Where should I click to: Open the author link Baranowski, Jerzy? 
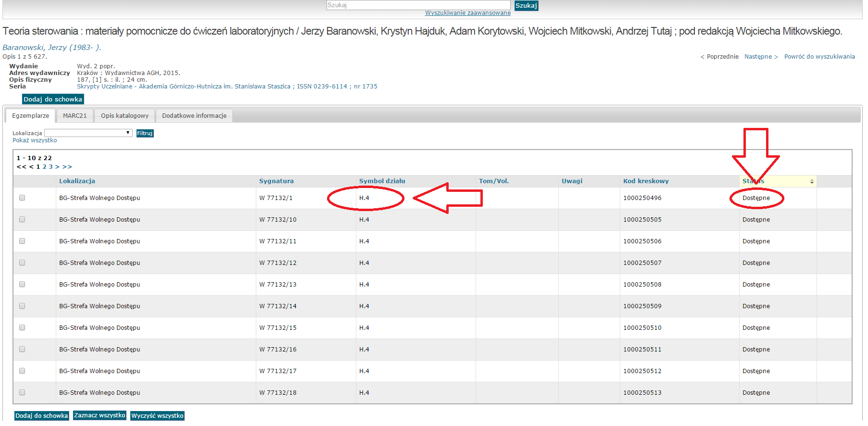coord(51,47)
